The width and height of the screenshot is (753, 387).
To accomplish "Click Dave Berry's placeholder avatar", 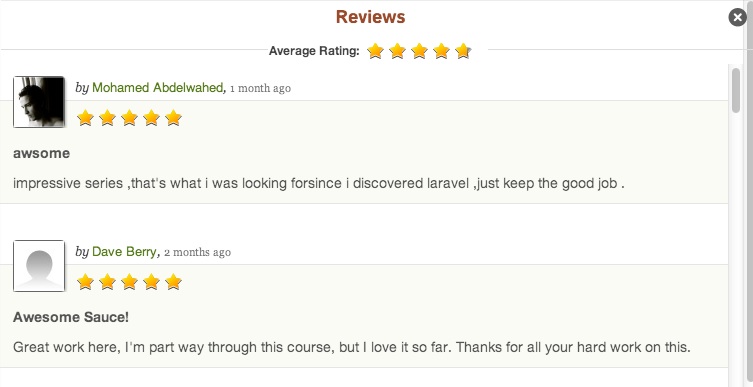I will pos(39,266).
